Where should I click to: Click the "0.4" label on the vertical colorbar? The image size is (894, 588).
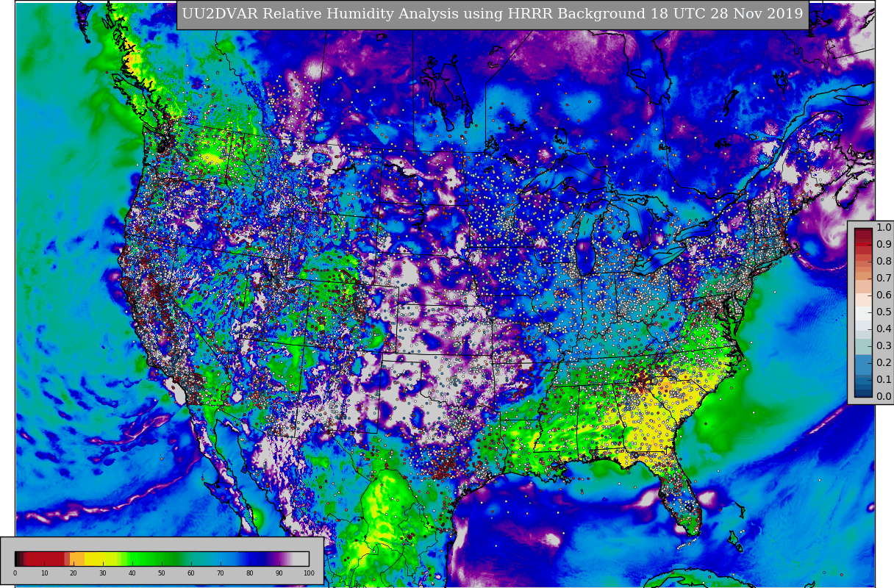(884, 329)
